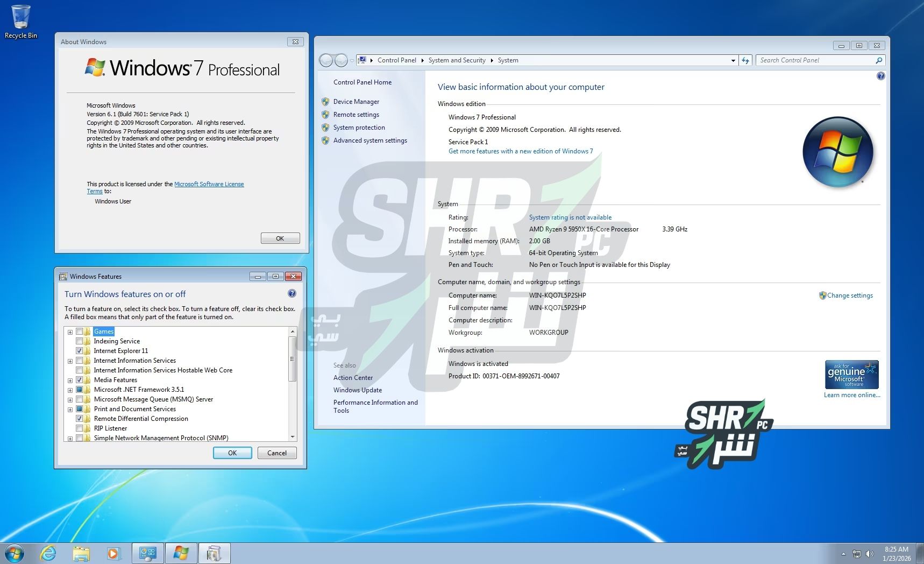Switch to the Windows Features taskbar button
This screenshot has height=564, width=924.
coord(214,553)
